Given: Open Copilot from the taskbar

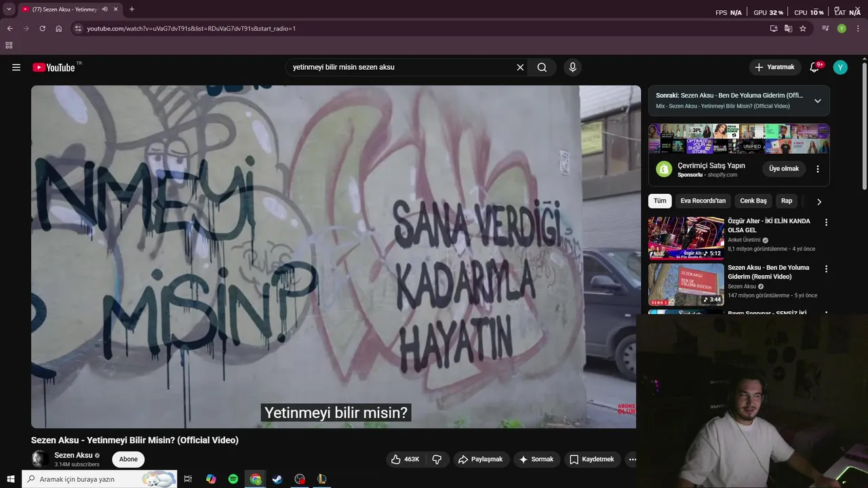Looking at the screenshot, I should pyautogui.click(x=211, y=479).
